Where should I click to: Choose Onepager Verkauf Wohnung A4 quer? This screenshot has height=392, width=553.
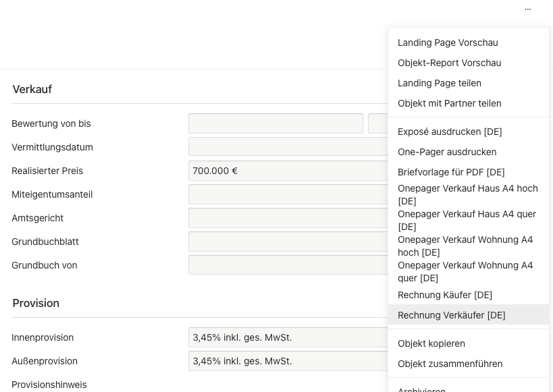(465, 272)
